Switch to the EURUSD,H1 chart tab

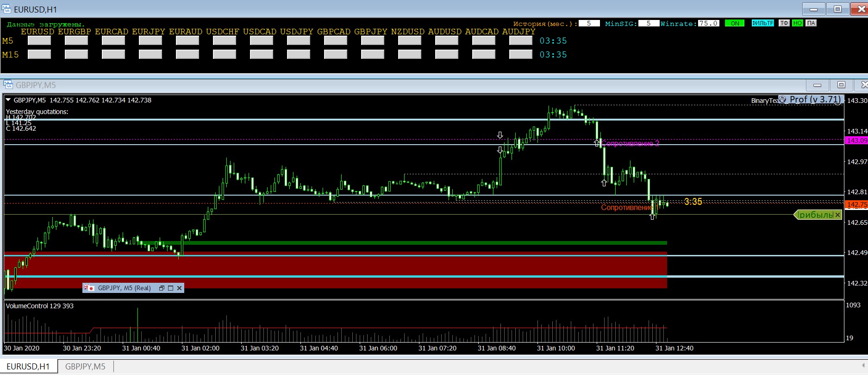[29, 367]
